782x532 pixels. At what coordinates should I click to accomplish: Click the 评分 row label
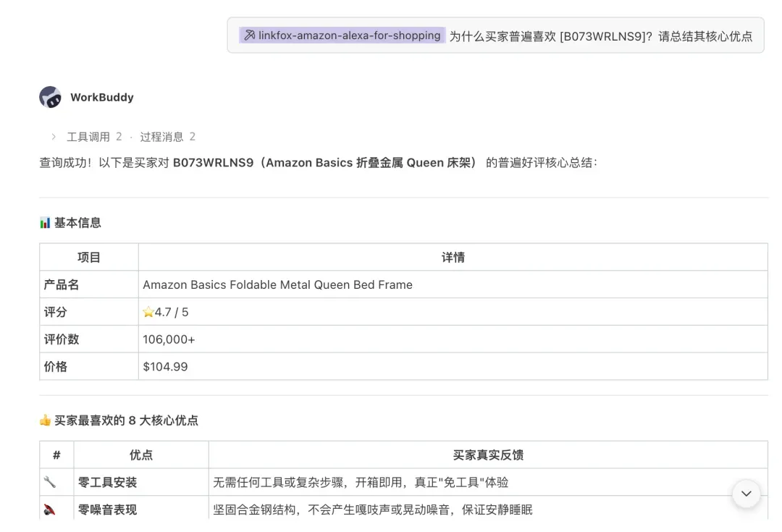[x=55, y=312]
